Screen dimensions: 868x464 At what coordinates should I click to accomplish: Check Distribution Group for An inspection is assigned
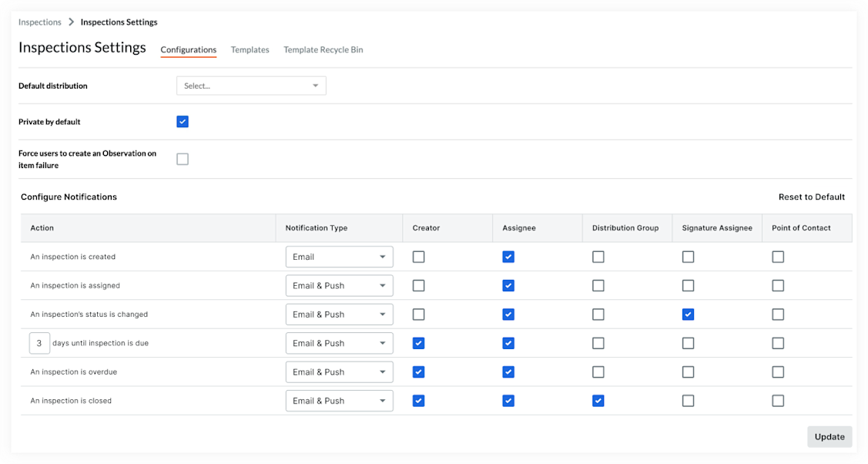click(598, 286)
